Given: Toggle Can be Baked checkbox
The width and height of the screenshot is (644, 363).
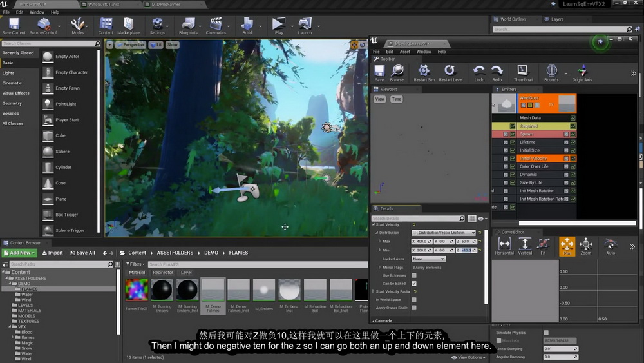Looking at the screenshot, I should coord(414,283).
